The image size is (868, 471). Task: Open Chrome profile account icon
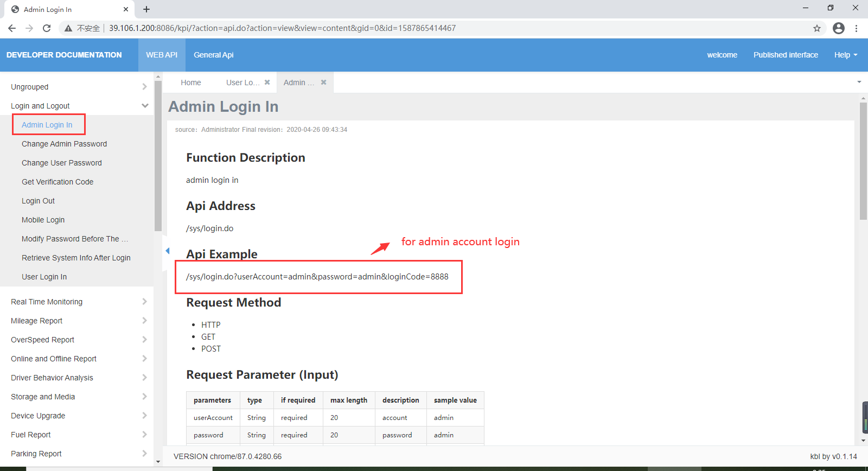coord(839,28)
